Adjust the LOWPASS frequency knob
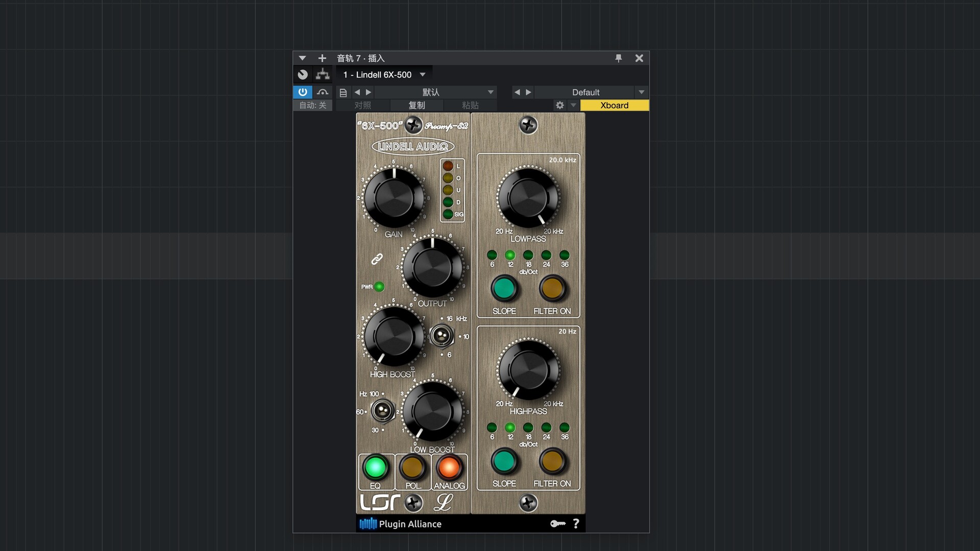Image resolution: width=980 pixels, height=551 pixels. pos(528,197)
